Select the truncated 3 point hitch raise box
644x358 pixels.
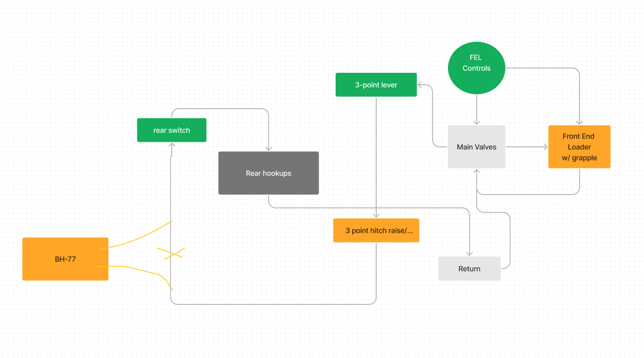pos(376,231)
